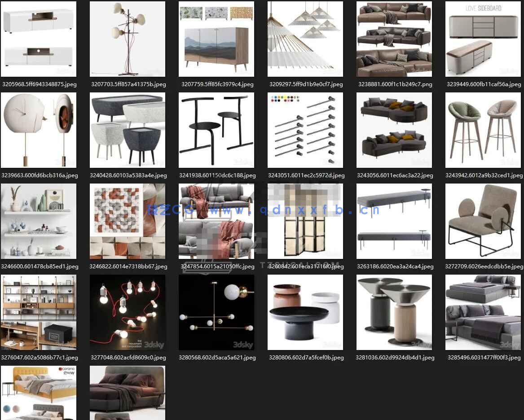This screenshot has height=420, width=524.
Task: Select the yellow headboard bed thumbnail
Action: tap(39, 393)
